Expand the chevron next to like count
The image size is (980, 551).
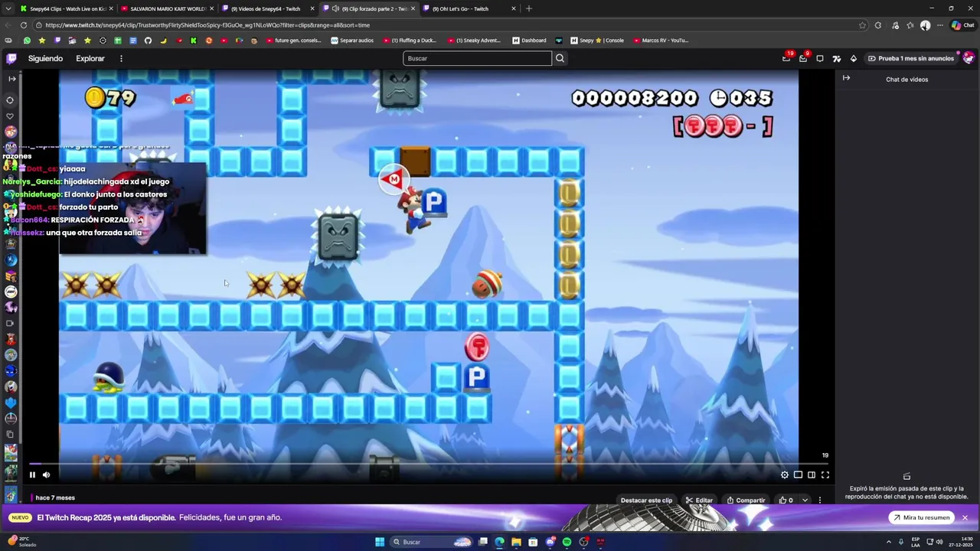point(805,500)
